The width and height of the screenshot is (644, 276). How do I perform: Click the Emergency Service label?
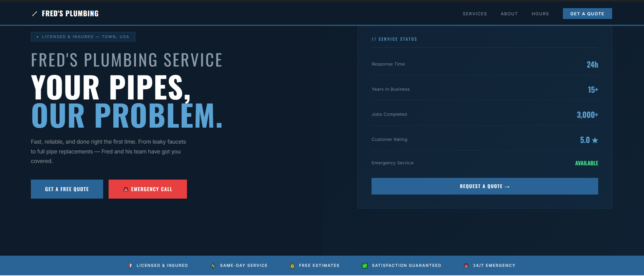[x=393, y=163]
